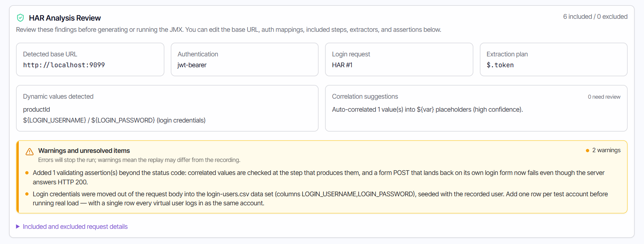Click the 2 warnings badge text
The height and width of the screenshot is (244, 644).
(x=606, y=150)
